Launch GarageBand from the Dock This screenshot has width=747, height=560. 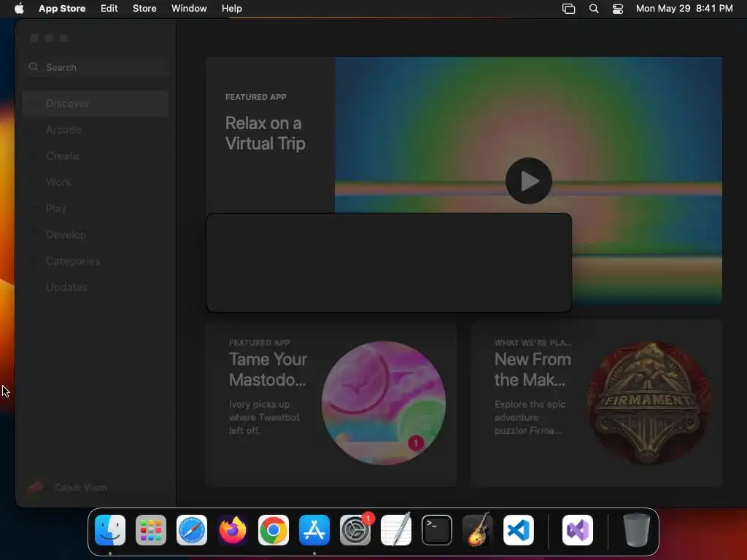tap(478, 530)
